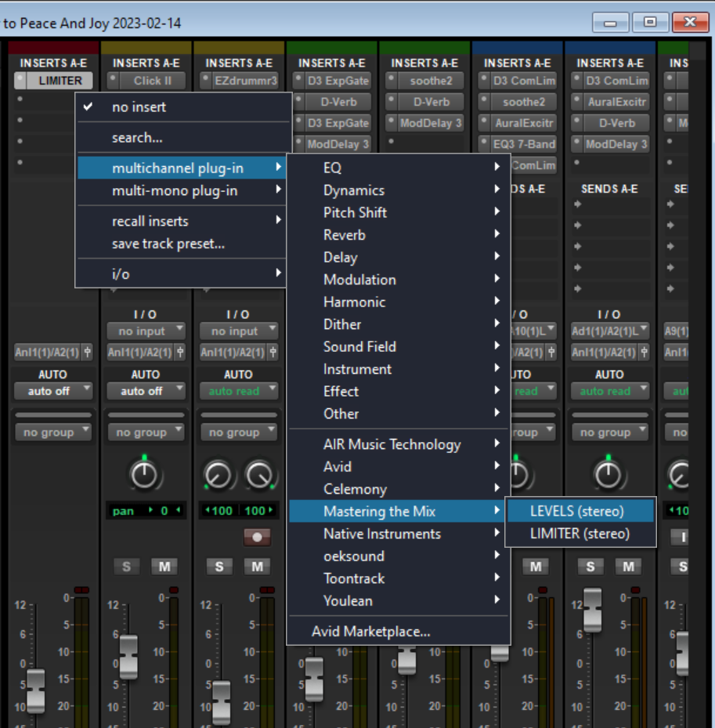Open output window icon on Click II track
The image size is (715, 728).
click(x=180, y=352)
